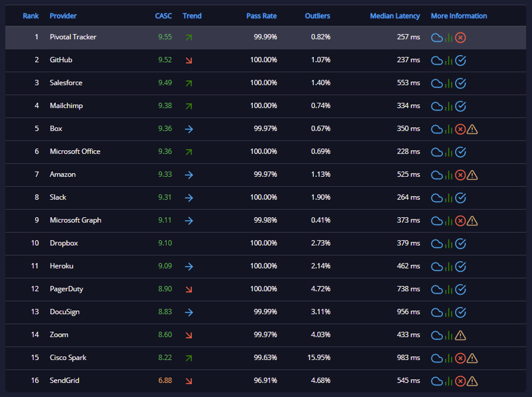Click the cloud icon in Heroku row
The height and width of the screenshot is (397, 532).
[x=437, y=267]
